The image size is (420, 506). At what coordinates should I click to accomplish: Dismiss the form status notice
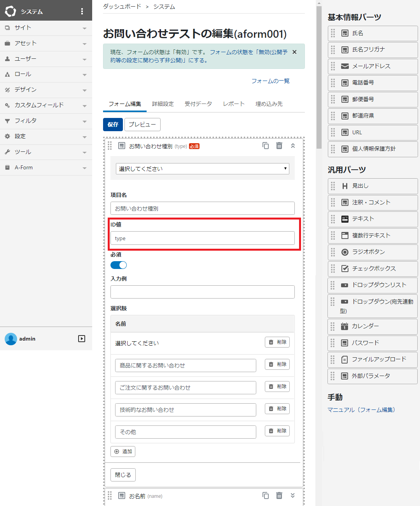294,52
